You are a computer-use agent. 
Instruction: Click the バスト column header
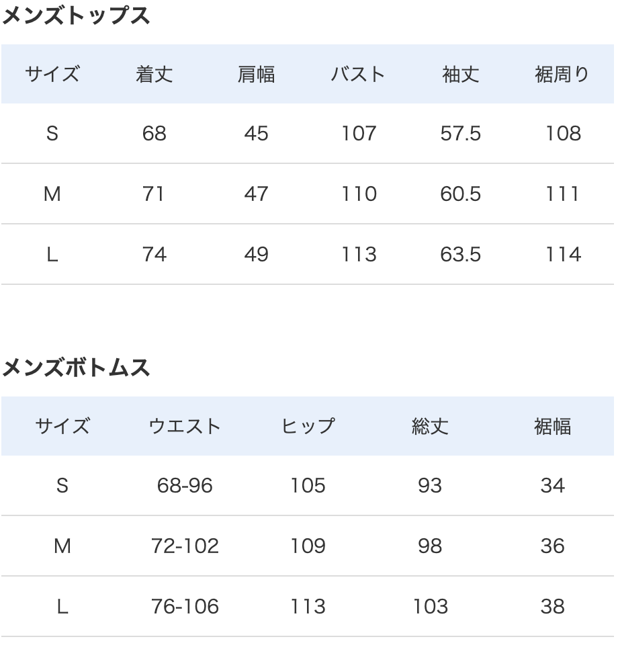click(358, 74)
